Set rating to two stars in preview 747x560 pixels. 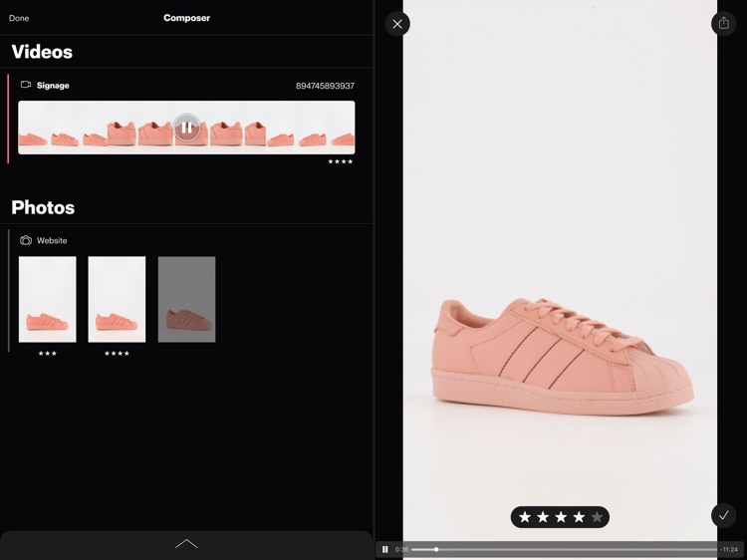coord(543,517)
